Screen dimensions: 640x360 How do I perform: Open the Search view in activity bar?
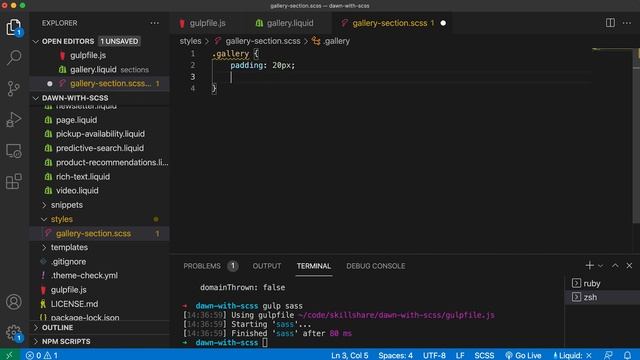click(x=14, y=58)
